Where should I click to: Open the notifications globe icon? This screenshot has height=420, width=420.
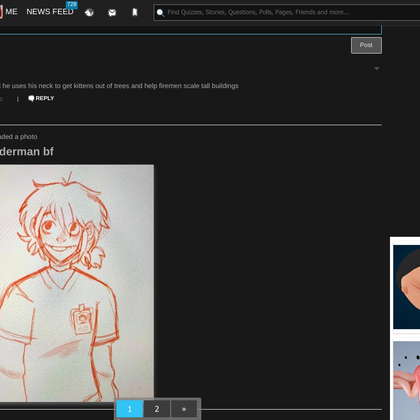coord(89,13)
